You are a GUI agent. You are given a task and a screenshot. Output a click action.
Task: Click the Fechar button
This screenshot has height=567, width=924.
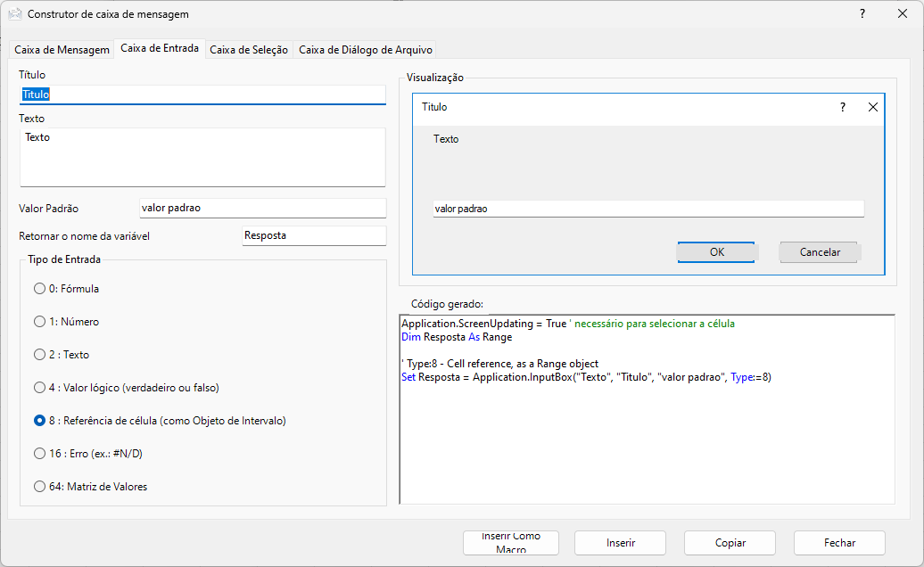click(x=840, y=543)
